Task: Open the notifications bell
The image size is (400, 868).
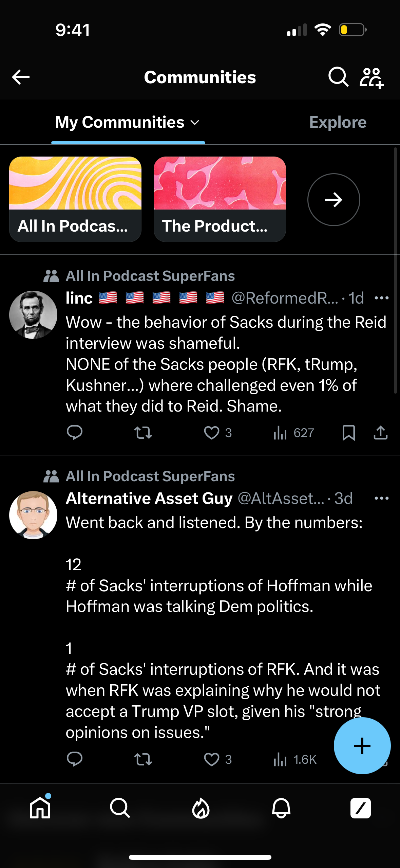Action: pyautogui.click(x=280, y=808)
